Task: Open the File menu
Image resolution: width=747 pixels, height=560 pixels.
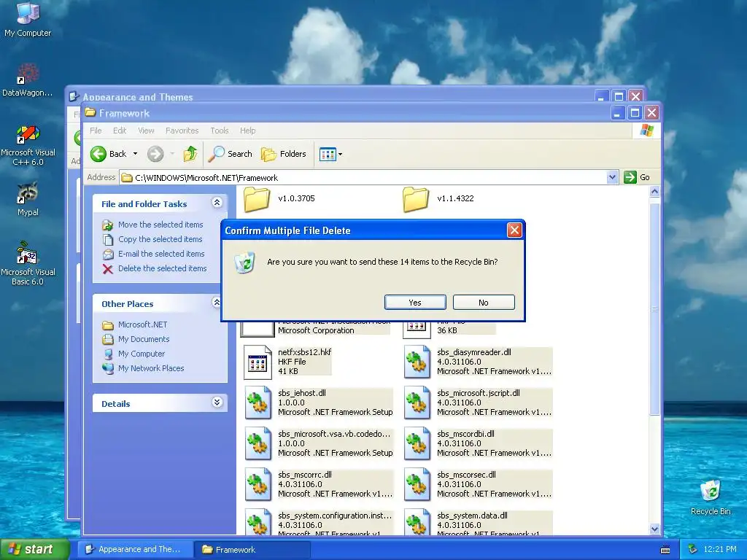Action: click(x=96, y=131)
